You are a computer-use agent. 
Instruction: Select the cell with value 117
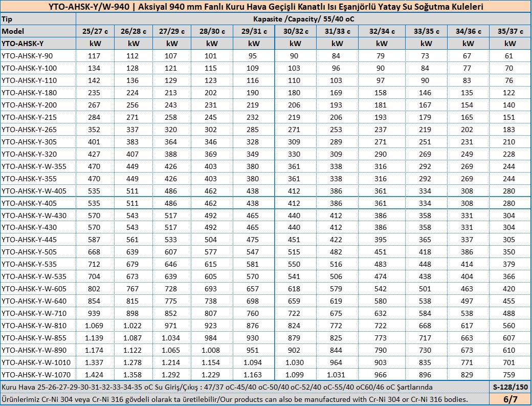point(95,56)
